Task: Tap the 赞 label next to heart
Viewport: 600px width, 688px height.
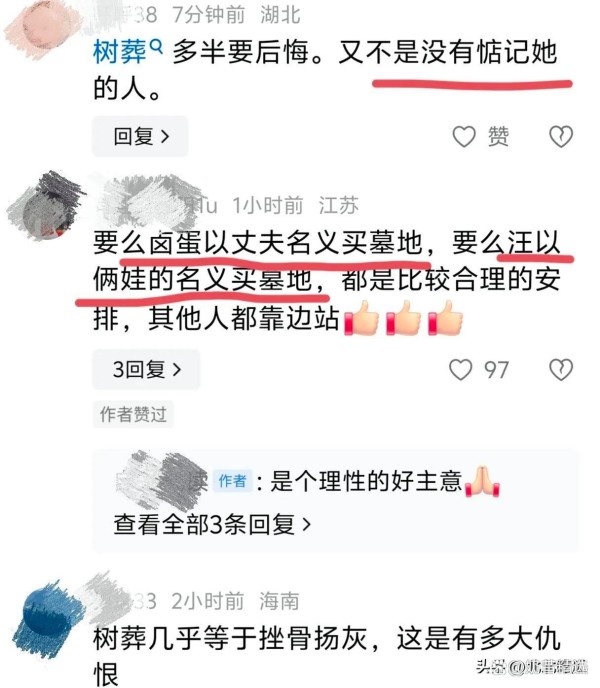Action: click(x=499, y=136)
